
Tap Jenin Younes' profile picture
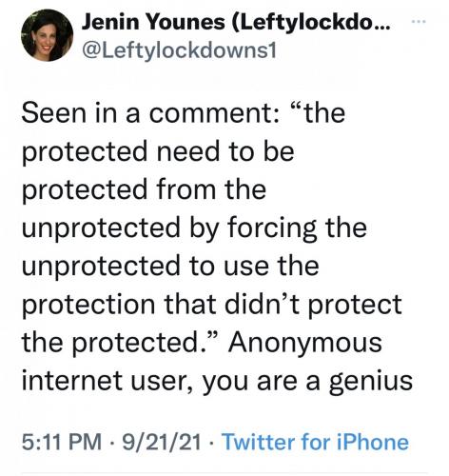tap(47, 35)
